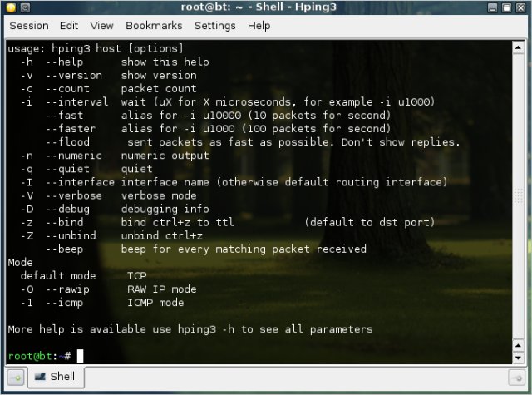Viewport: 532px width, 395px height.
Task: Click the '--flood' option text
Action: coord(67,142)
